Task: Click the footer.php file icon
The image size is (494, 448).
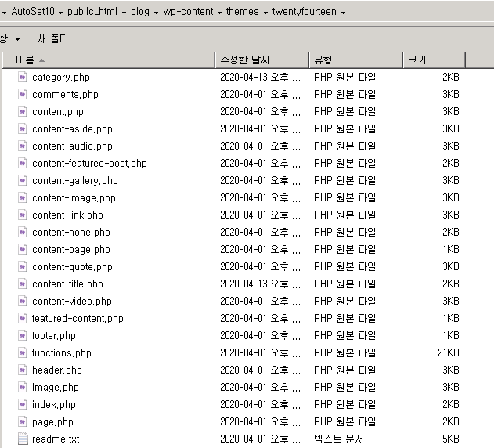Action: click(x=23, y=336)
